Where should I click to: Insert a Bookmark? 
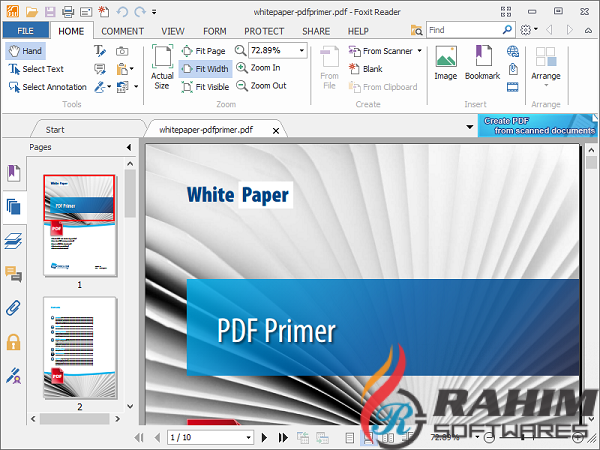(483, 63)
